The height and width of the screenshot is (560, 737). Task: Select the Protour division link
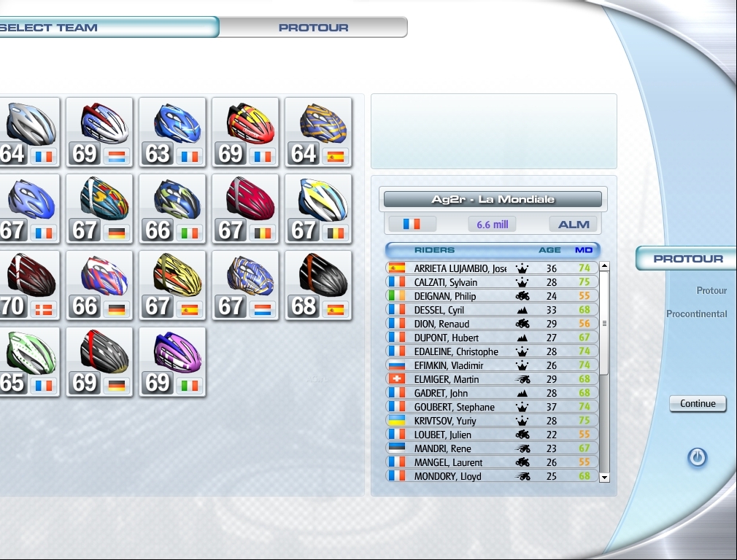(711, 291)
